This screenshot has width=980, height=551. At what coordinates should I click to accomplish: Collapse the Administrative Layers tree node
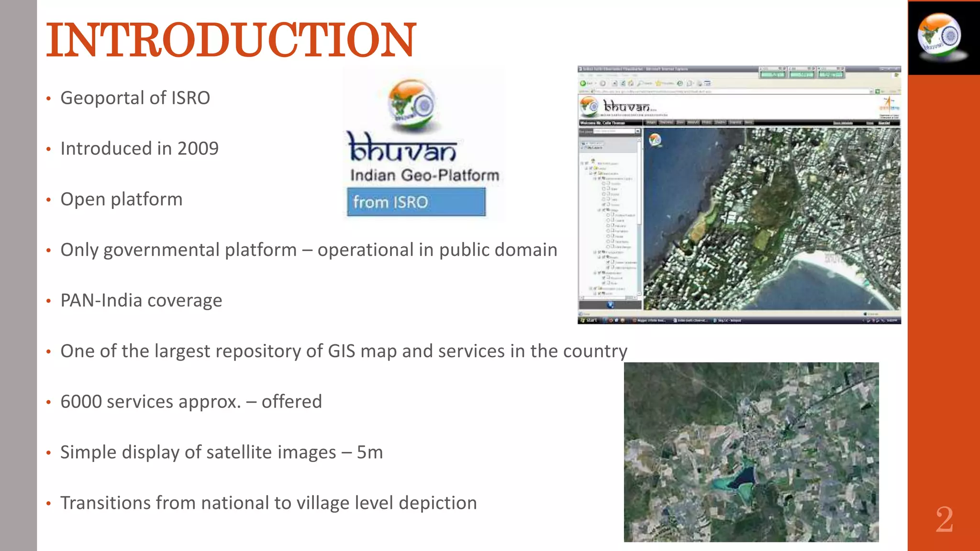(x=595, y=178)
